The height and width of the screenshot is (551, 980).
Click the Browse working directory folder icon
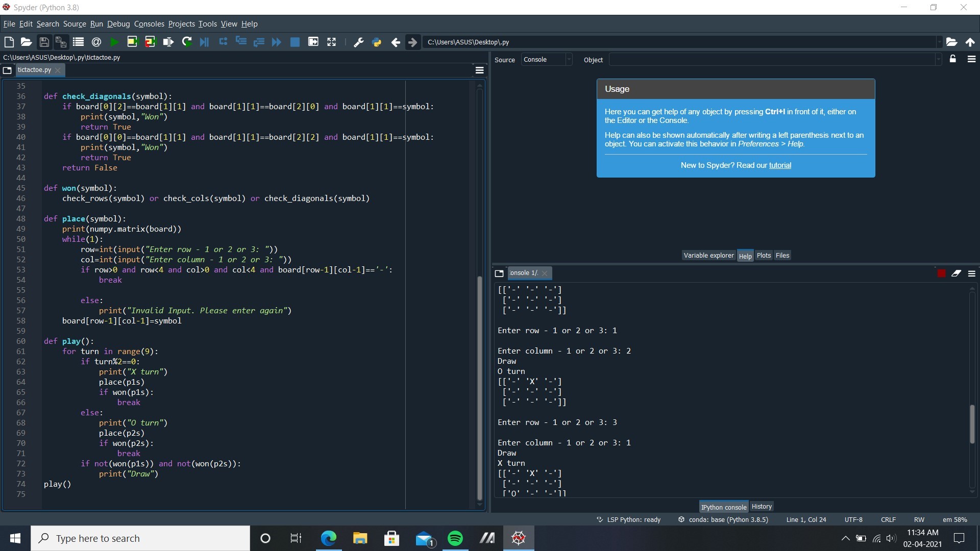click(x=951, y=42)
